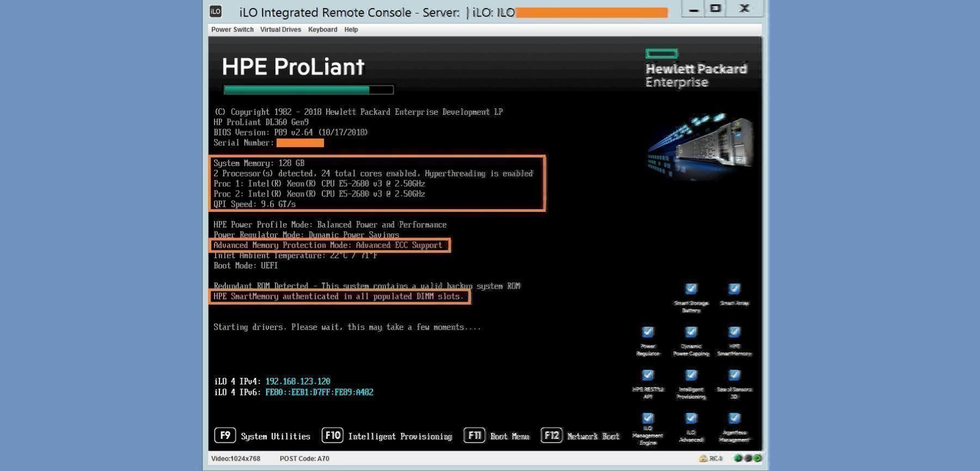980x471 pixels.
Task: Click the 'Starting drivers. Please wait' line
Action: (x=347, y=327)
